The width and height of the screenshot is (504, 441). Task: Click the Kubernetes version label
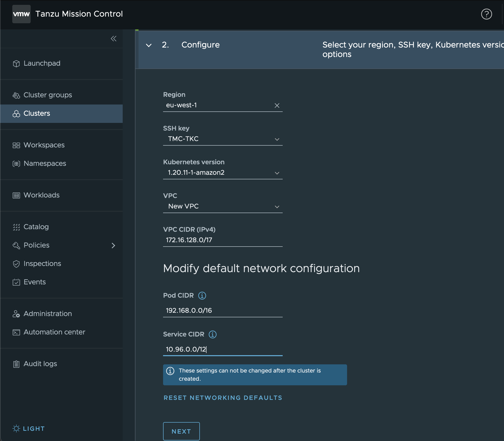(194, 162)
